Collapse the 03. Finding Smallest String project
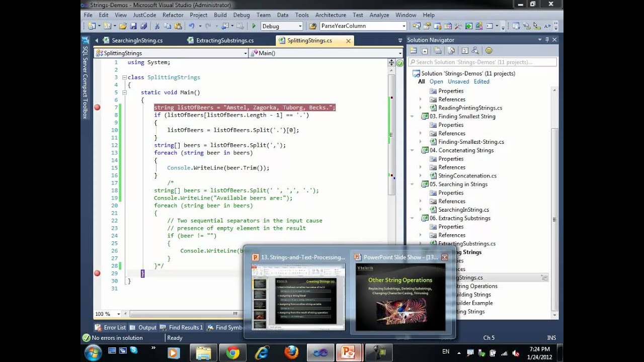The image size is (644, 362). (412, 116)
